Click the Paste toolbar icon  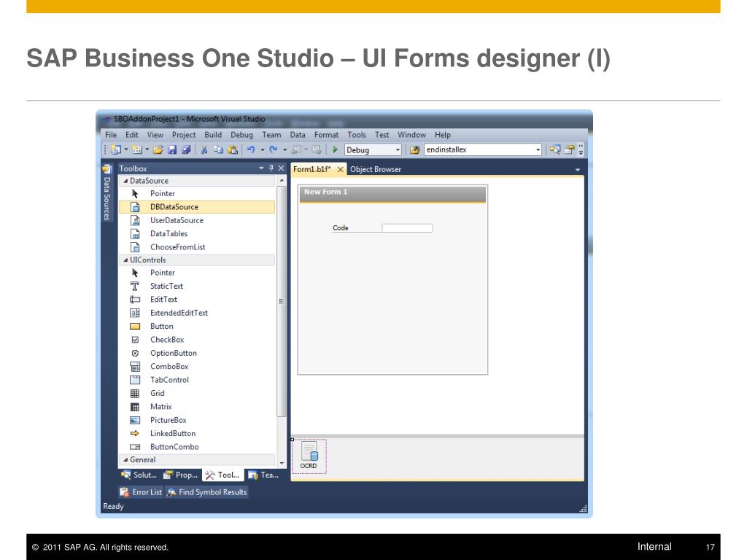click(233, 149)
